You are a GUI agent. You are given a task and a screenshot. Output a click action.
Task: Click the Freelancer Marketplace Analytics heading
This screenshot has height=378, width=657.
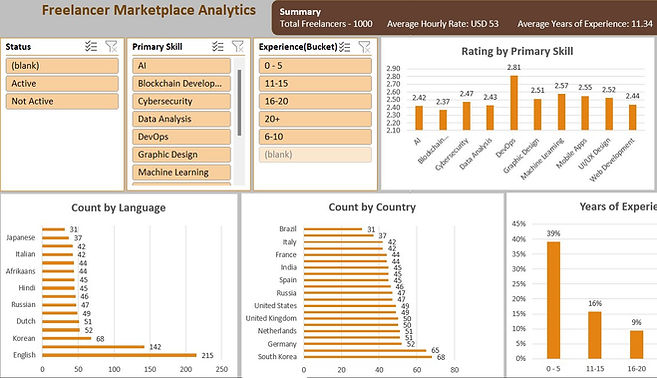(149, 10)
